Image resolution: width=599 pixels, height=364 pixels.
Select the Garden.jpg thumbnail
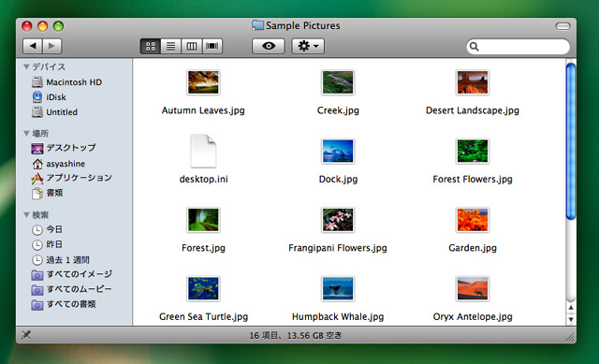472,220
